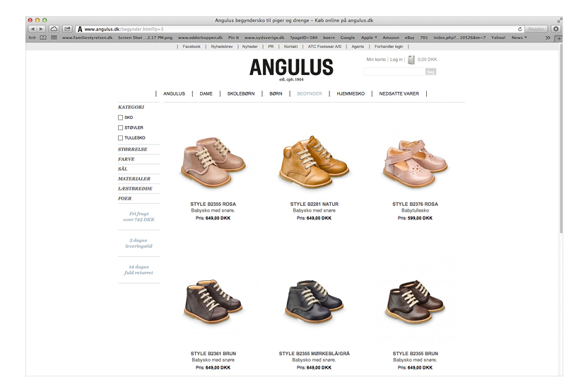Collapse the KATEGORI filter heading
588x392 pixels.
pos(131,107)
